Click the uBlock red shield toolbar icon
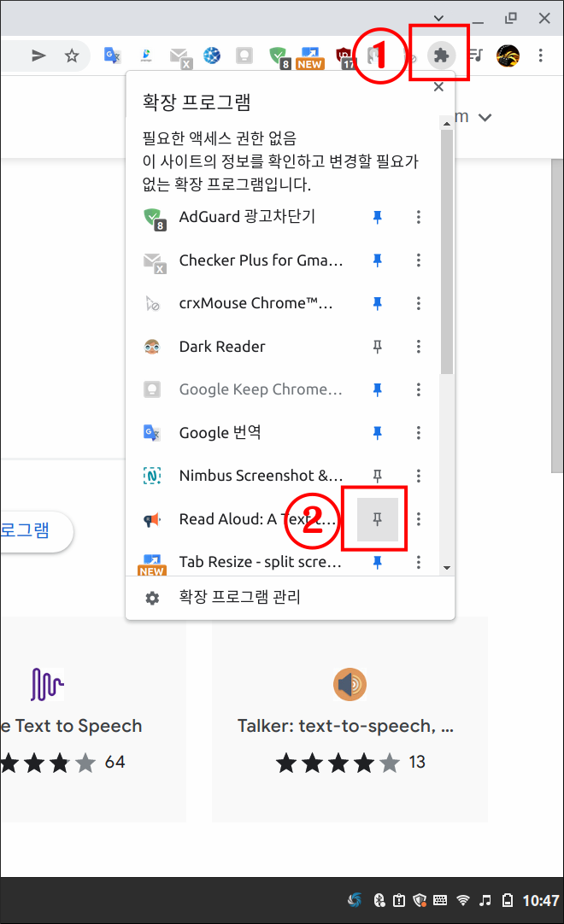 click(x=344, y=58)
